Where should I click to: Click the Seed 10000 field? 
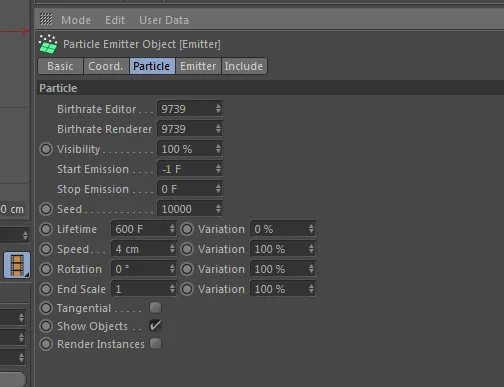pos(190,209)
